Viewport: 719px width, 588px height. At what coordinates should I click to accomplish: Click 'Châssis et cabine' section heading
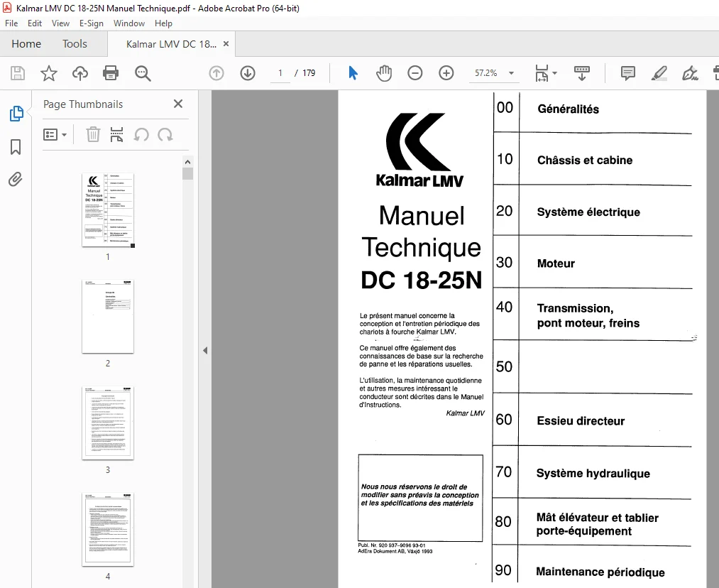(585, 160)
